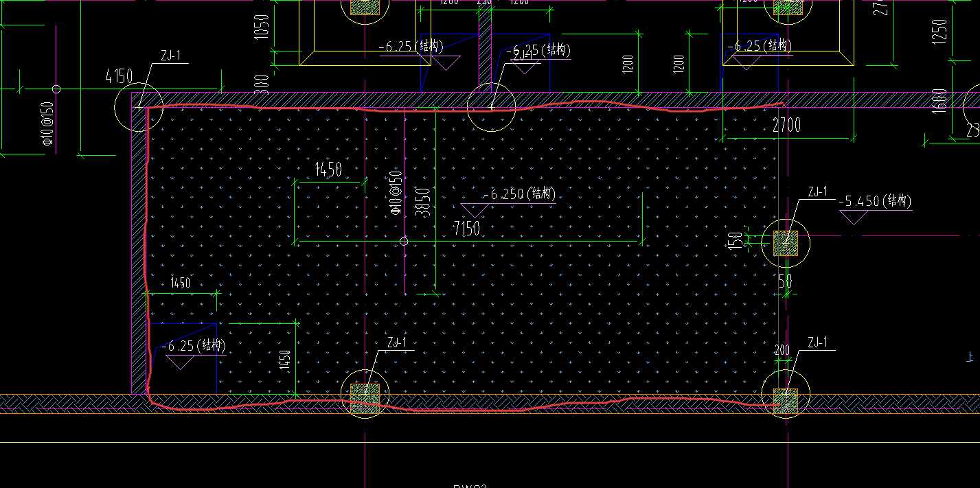980x488 pixels.
Task: Select the elevation triangle under -5.450(结构)
Action: coord(854,218)
